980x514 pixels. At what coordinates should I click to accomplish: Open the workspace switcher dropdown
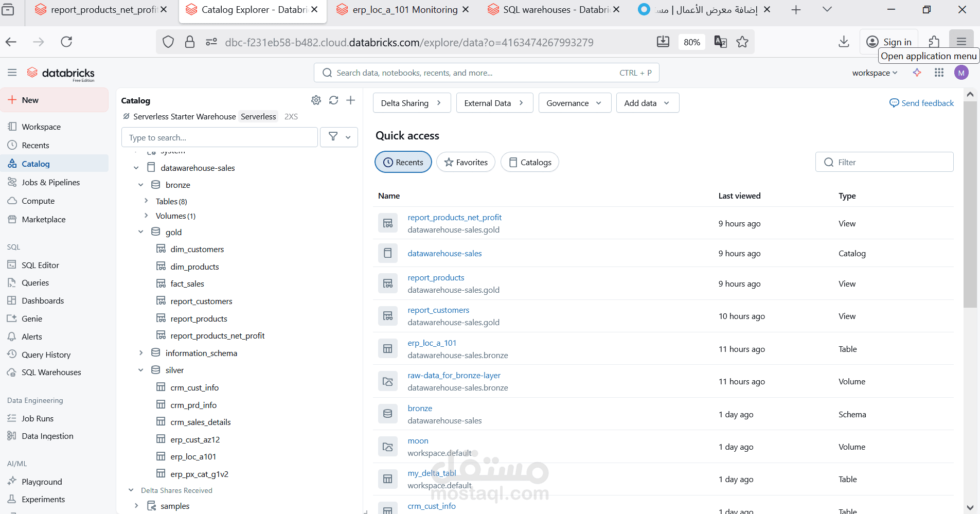click(x=875, y=73)
